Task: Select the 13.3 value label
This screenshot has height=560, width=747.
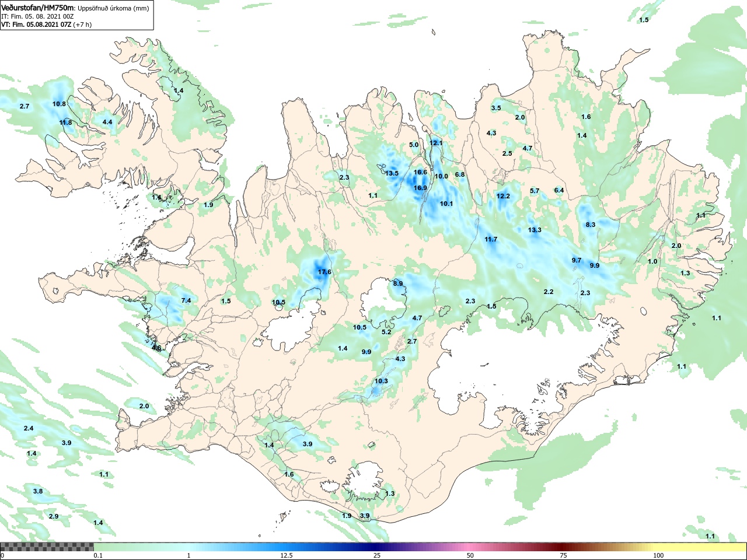Action: 535,230
